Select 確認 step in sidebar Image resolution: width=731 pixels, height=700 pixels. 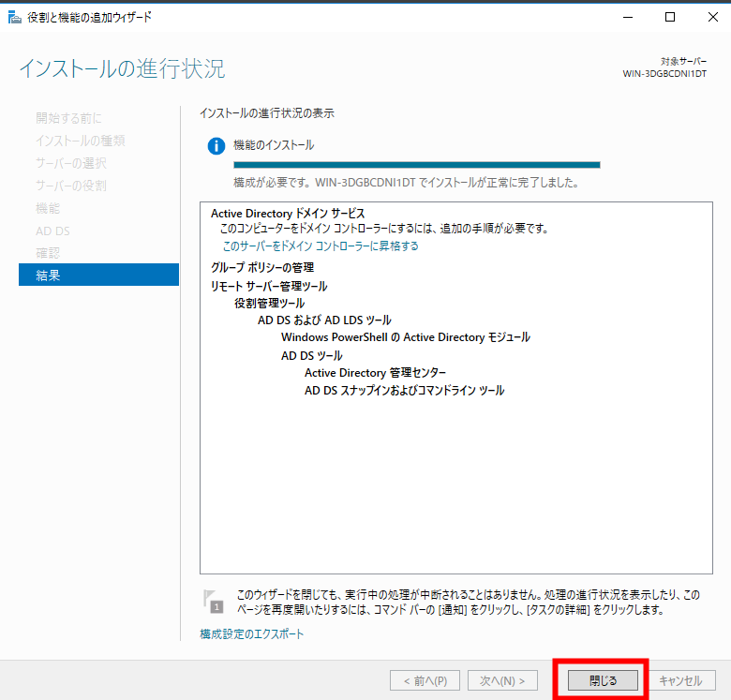point(48,253)
